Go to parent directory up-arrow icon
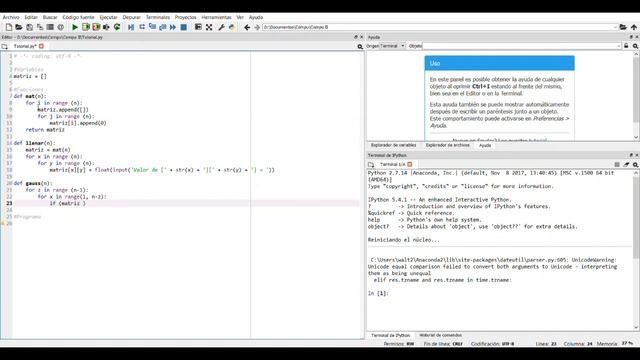Image resolution: width=640 pixels, height=360 pixels. tap(634, 27)
